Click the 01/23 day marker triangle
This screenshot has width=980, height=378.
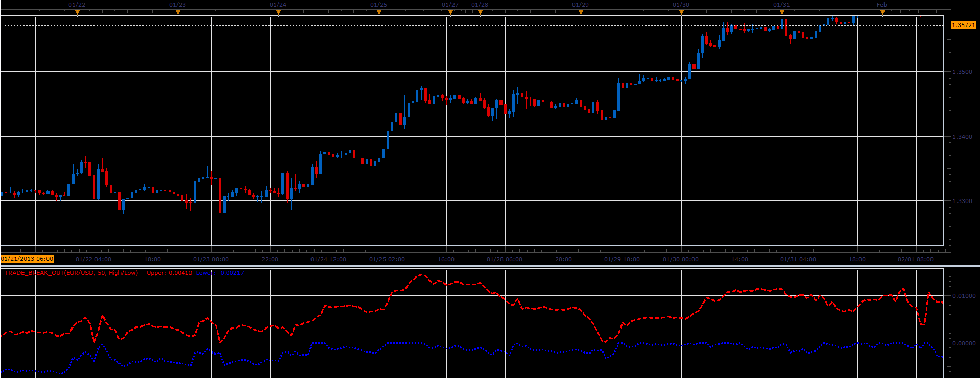[x=178, y=12]
